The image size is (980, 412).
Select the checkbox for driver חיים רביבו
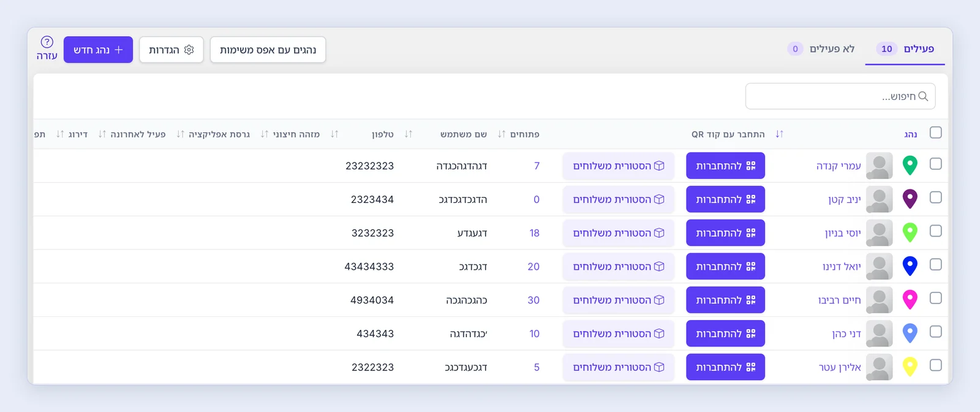click(x=936, y=298)
